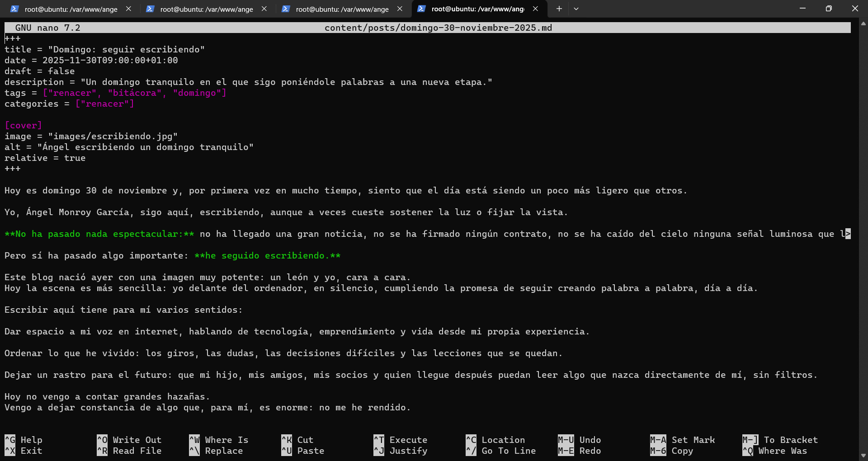Switch to the third terminal tab
The width and height of the screenshot is (868, 461).
click(x=342, y=9)
